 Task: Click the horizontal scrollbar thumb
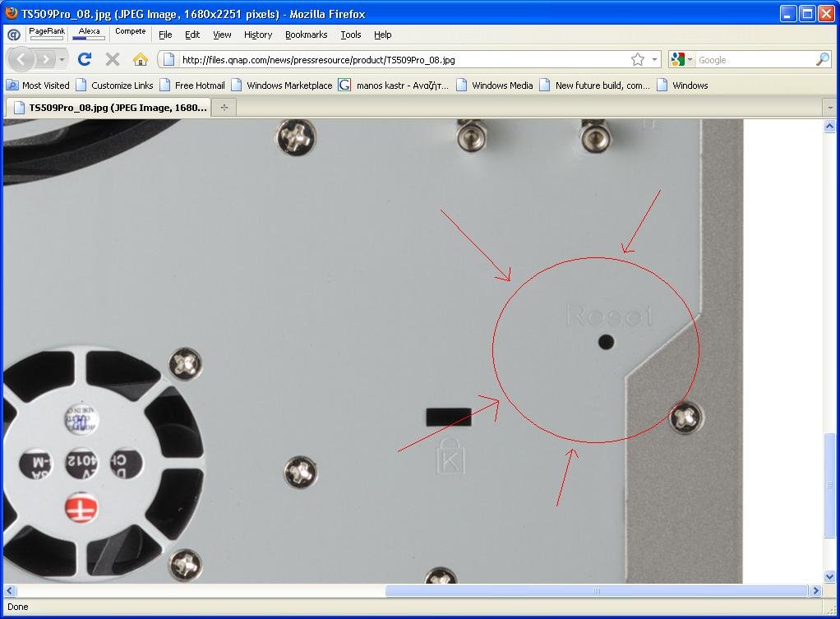click(597, 590)
